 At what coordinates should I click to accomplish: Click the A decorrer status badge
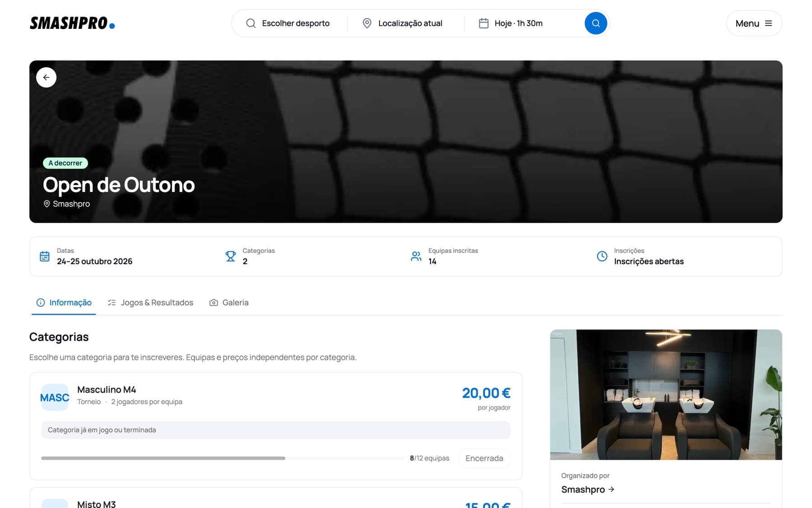tap(65, 163)
